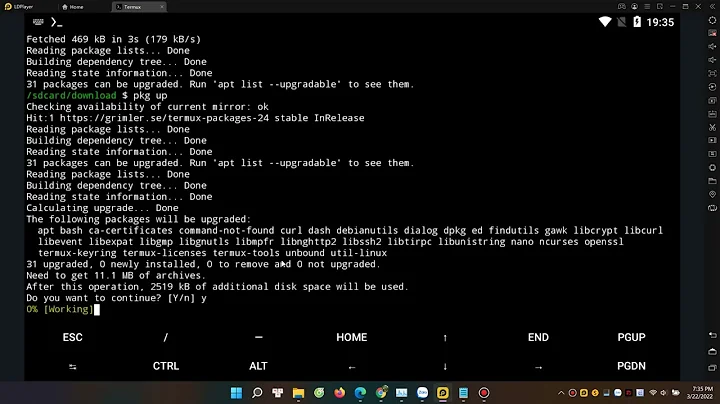720x404 pixels.
Task: Expand the system tray hidden icons
Action: (x=561, y=393)
